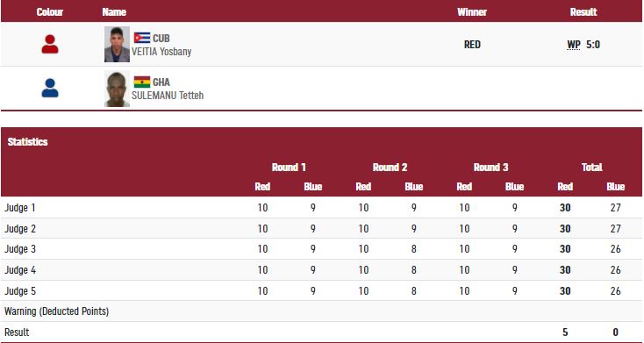Click the blue corner athlete icon

[x=50, y=89]
